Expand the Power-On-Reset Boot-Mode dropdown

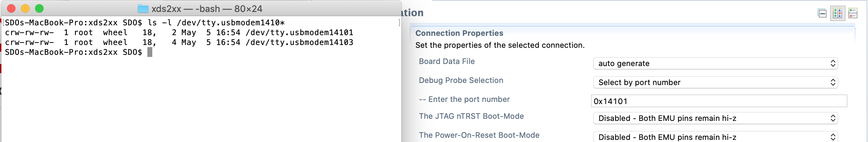tap(715, 137)
